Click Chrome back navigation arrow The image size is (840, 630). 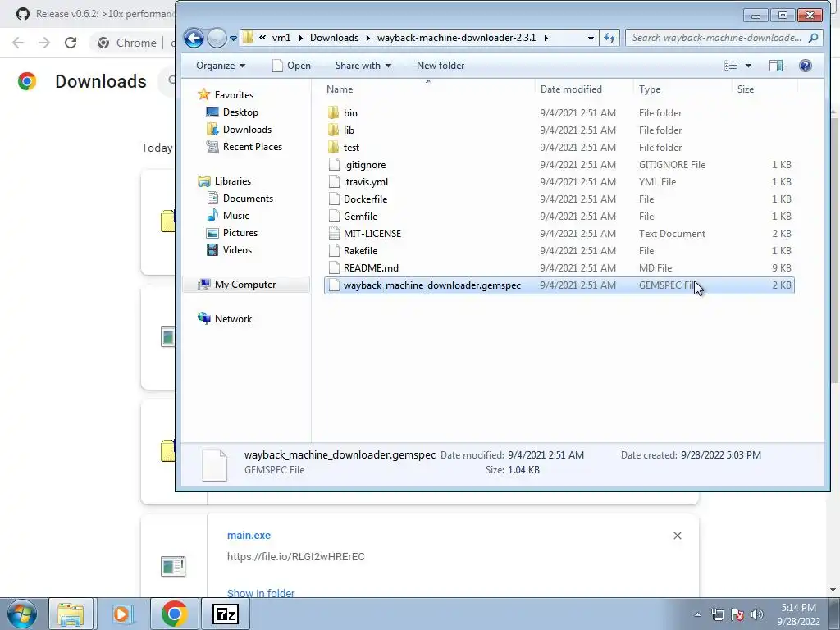(x=18, y=43)
